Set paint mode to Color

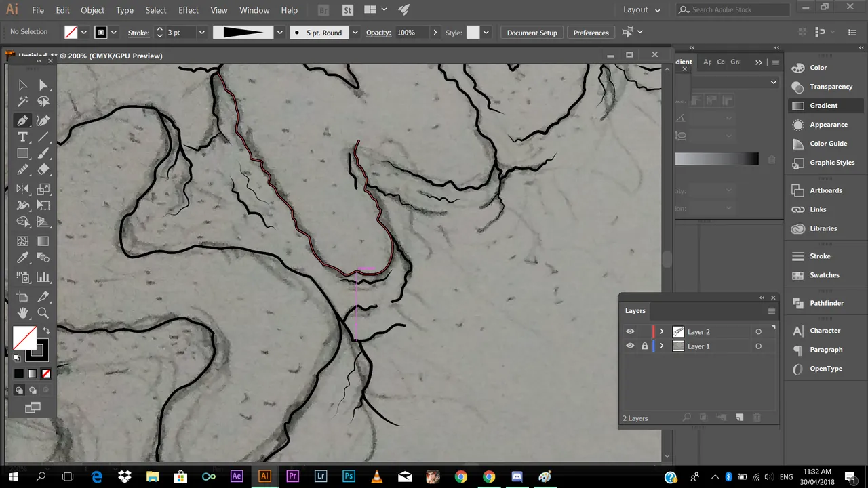pyautogui.click(x=19, y=373)
